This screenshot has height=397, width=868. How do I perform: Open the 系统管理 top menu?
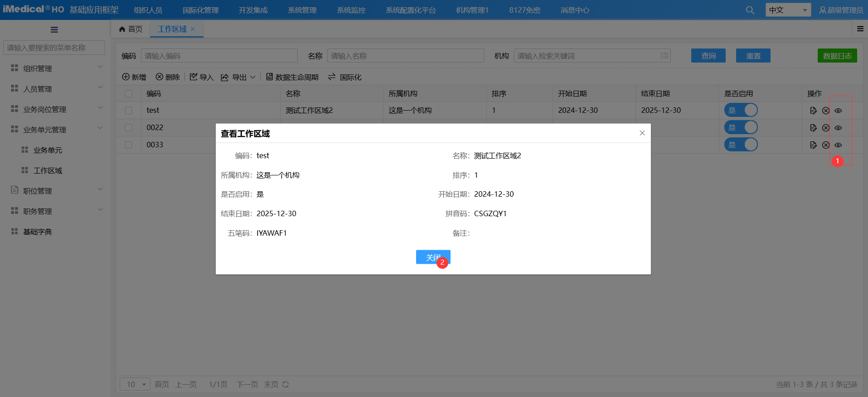click(302, 10)
